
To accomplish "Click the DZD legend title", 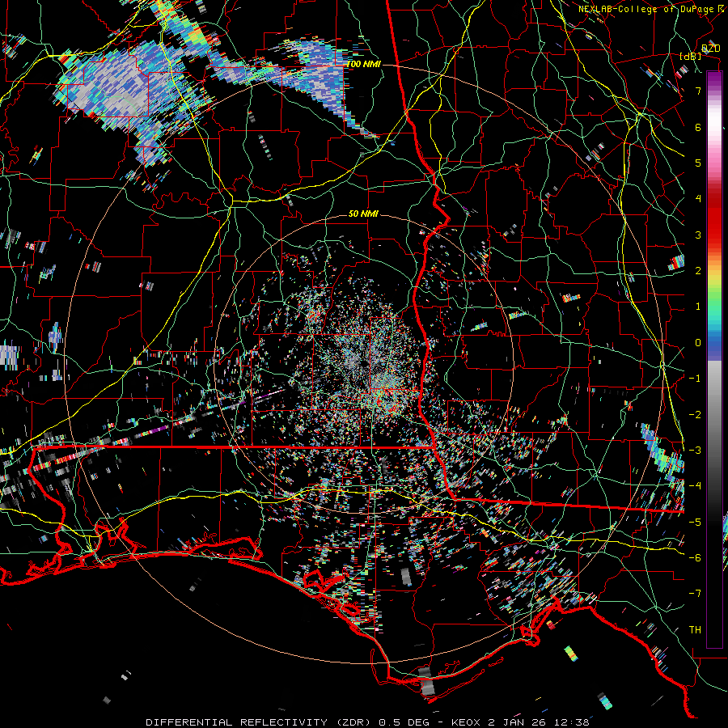I will pyautogui.click(x=710, y=48).
